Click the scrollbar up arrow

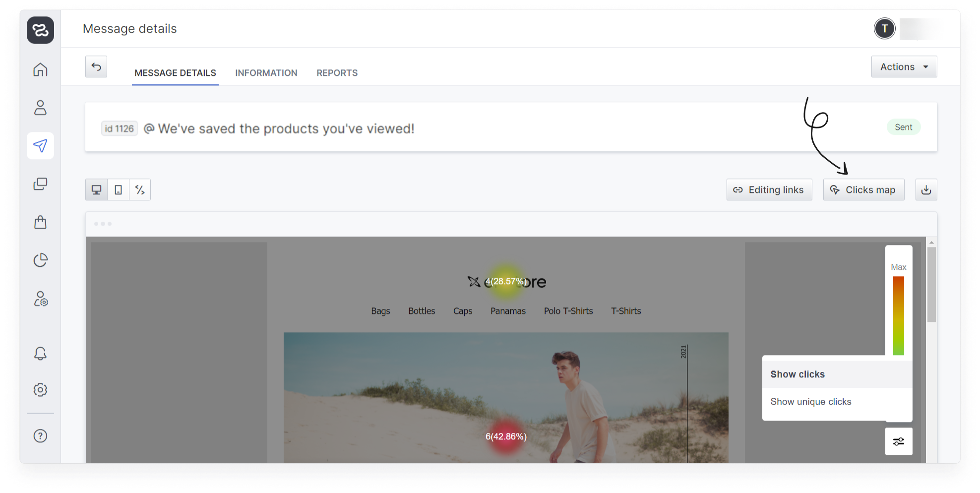pyautogui.click(x=932, y=242)
